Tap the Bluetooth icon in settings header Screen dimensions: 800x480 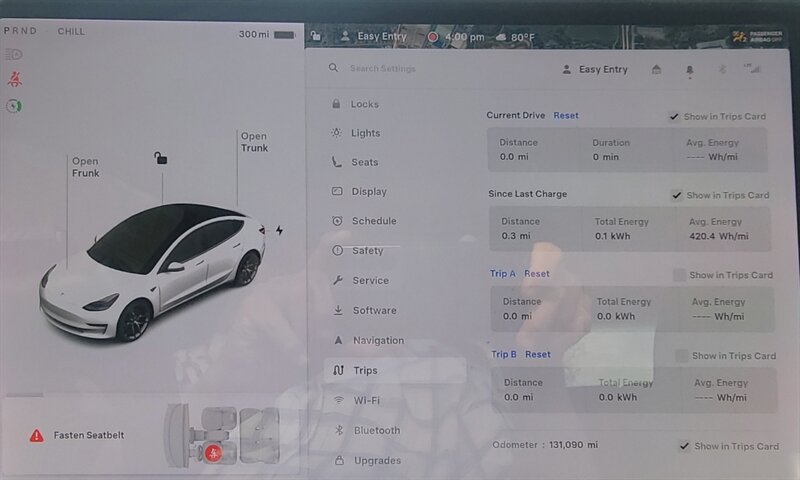coord(722,69)
